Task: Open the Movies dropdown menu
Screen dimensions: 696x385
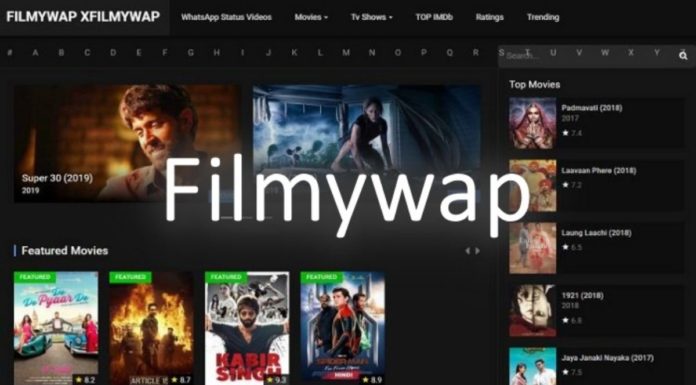Action: tap(311, 17)
